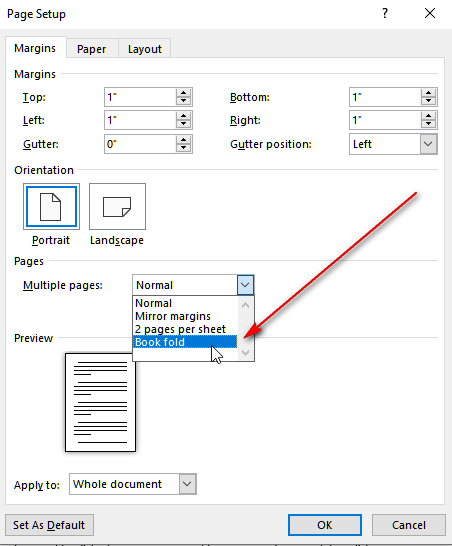Image resolution: width=452 pixels, height=546 pixels.
Task: Click into the Left margin field
Action: [140, 120]
